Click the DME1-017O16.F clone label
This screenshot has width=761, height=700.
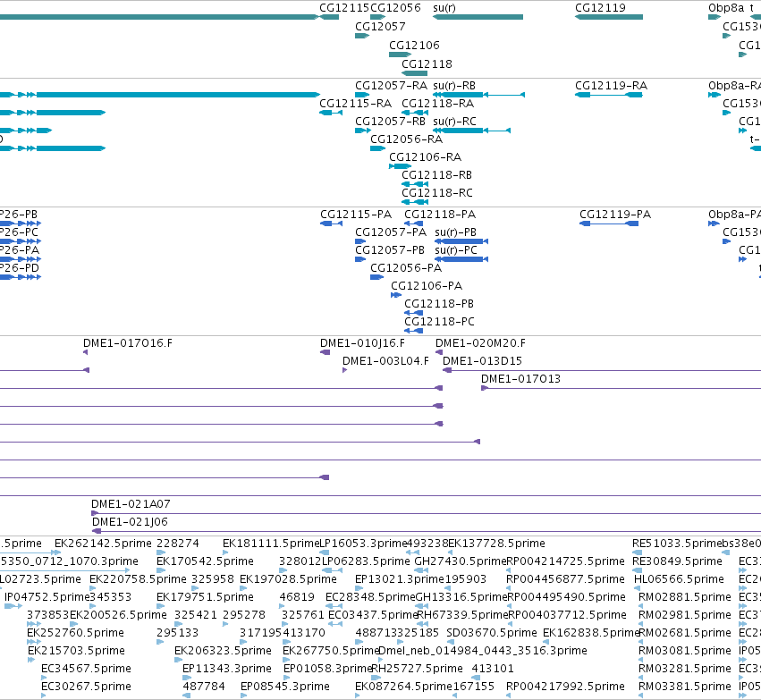tap(128, 343)
